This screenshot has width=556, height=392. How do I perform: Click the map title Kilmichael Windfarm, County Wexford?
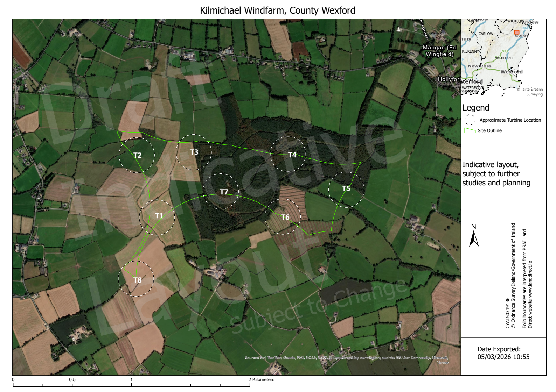(x=278, y=10)
